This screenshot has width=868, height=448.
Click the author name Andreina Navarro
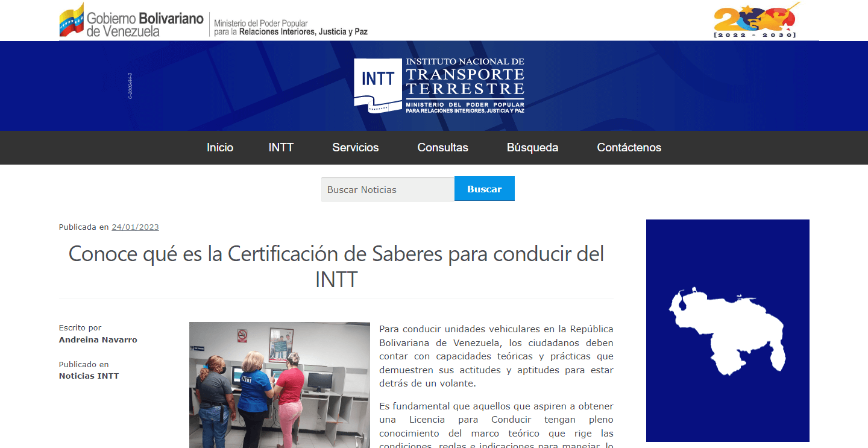[98, 340]
